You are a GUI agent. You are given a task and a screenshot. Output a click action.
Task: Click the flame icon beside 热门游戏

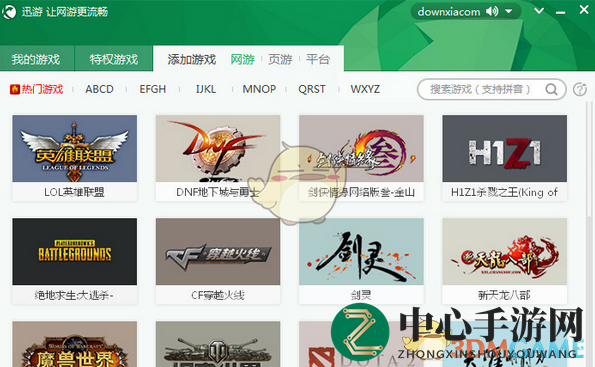click(x=15, y=89)
